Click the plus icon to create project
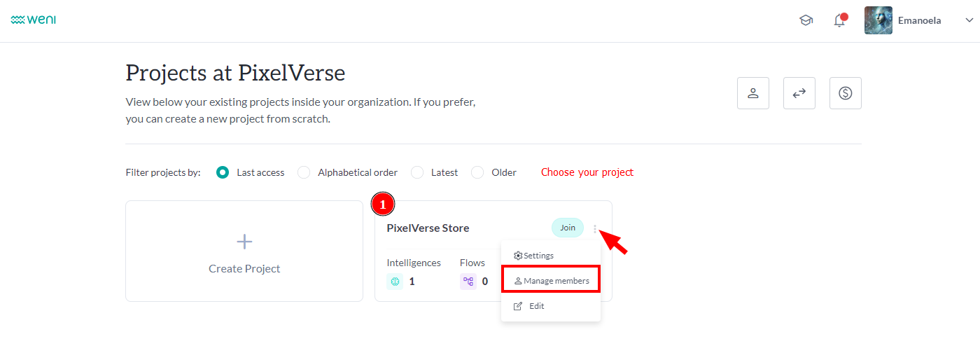The height and width of the screenshot is (360, 980). pos(244,242)
